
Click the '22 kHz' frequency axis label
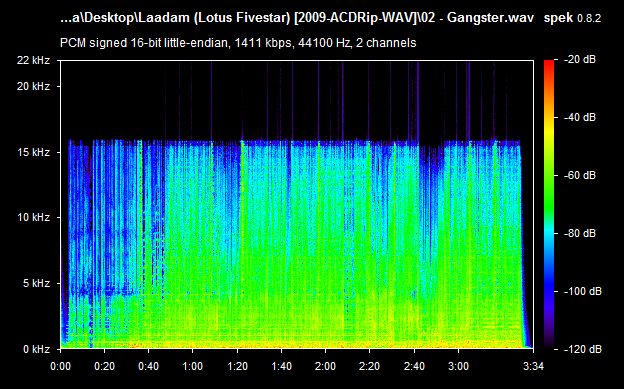(x=33, y=60)
